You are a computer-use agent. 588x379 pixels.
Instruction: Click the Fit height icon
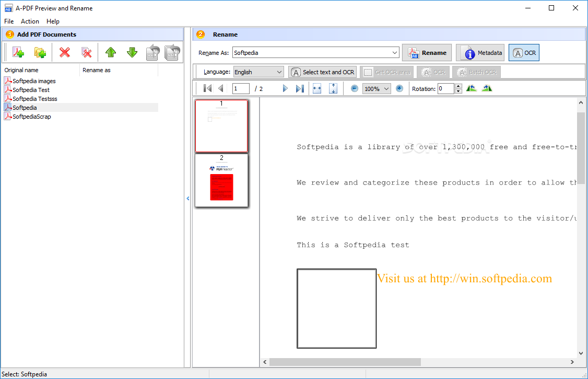(333, 88)
